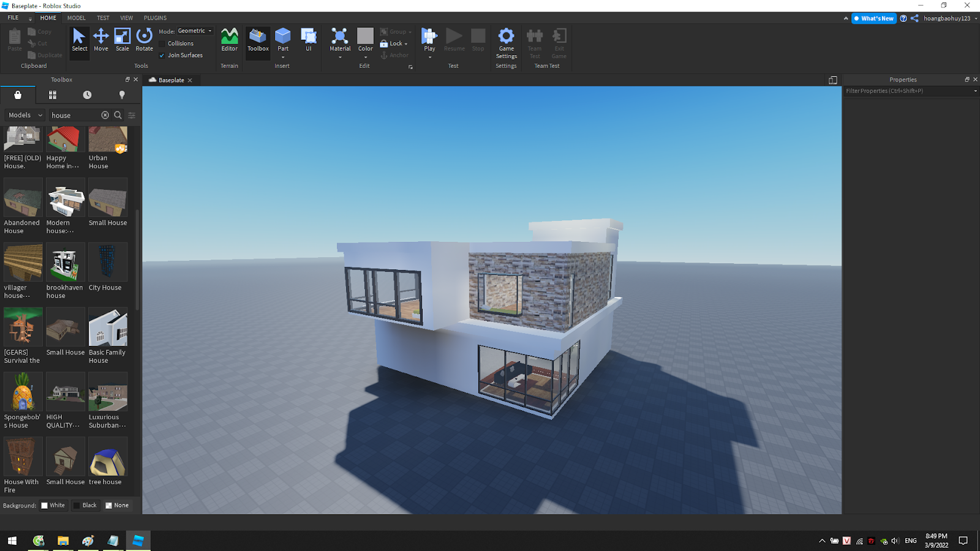The height and width of the screenshot is (551, 980).
Task: Click the What's New button
Action: 874,18
